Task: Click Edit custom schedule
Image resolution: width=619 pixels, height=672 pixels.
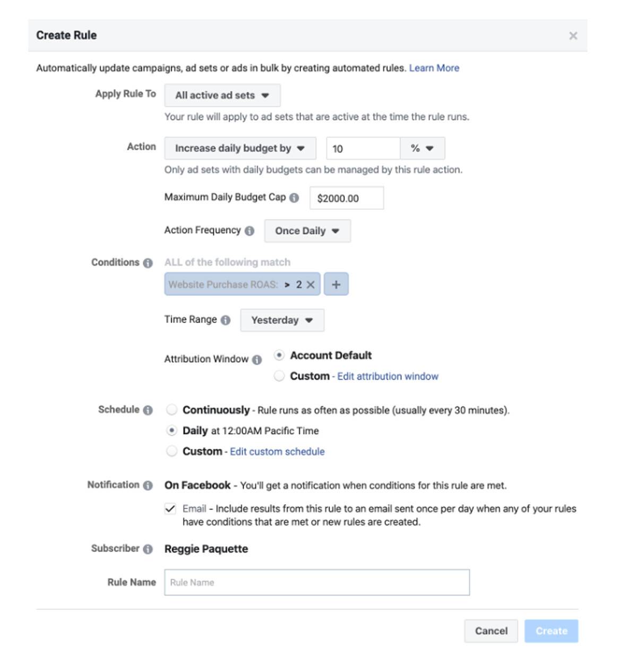Action: click(276, 451)
